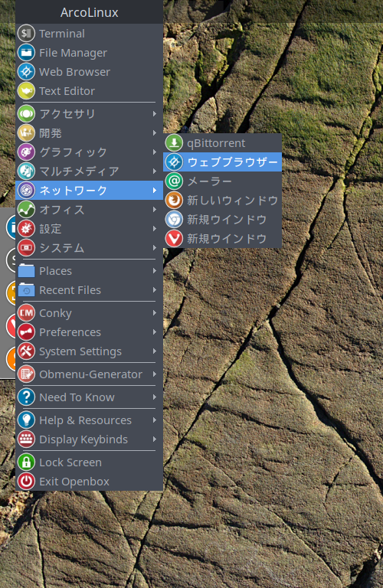Click the red Exit Openbox power icon
The height and width of the screenshot is (588, 383).
click(26, 481)
